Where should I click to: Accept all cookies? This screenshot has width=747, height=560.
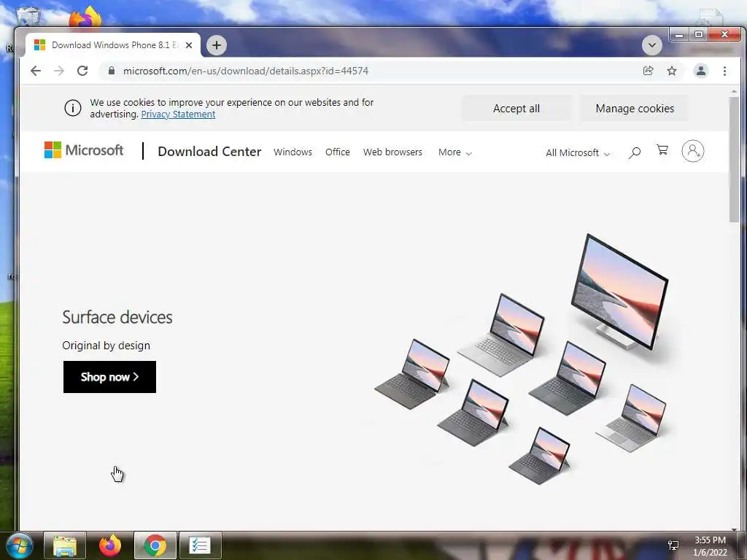click(516, 109)
